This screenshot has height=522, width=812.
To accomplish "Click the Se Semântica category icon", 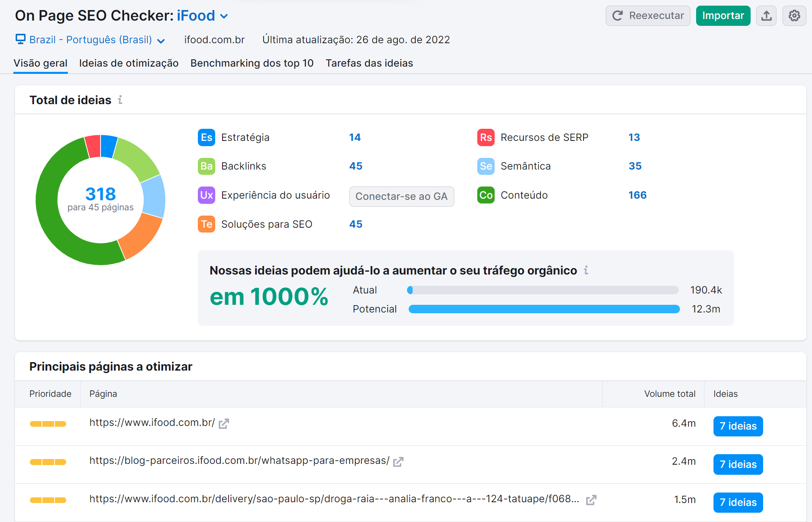I will (x=486, y=166).
